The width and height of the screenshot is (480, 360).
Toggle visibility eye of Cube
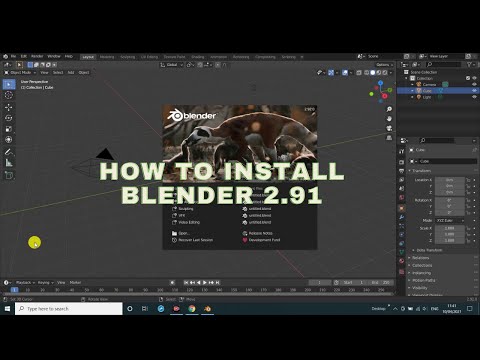(474, 91)
